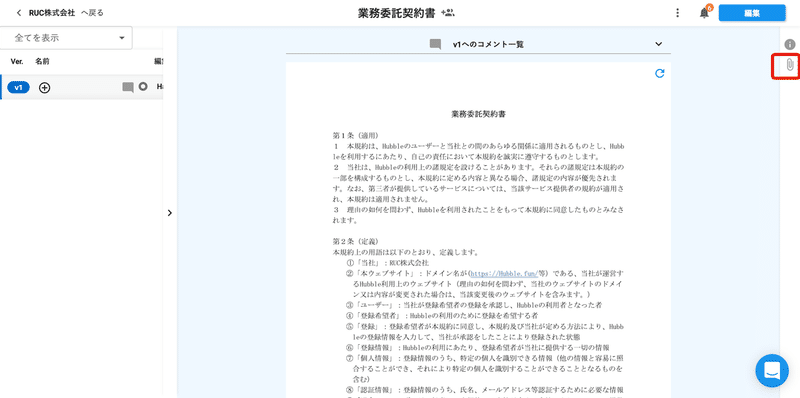The width and height of the screenshot is (800, 398).
Task: Open the paperclip attachments icon
Action: (x=789, y=65)
